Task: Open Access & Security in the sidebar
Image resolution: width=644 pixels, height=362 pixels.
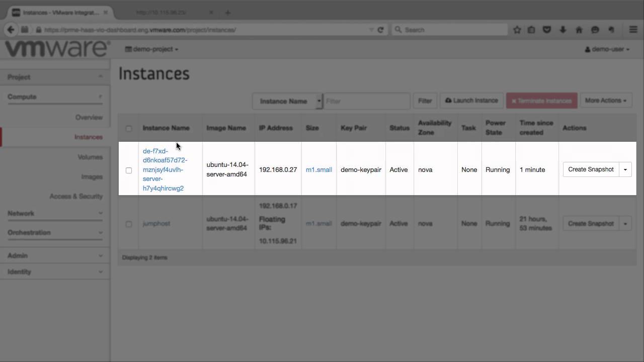Action: click(76, 196)
